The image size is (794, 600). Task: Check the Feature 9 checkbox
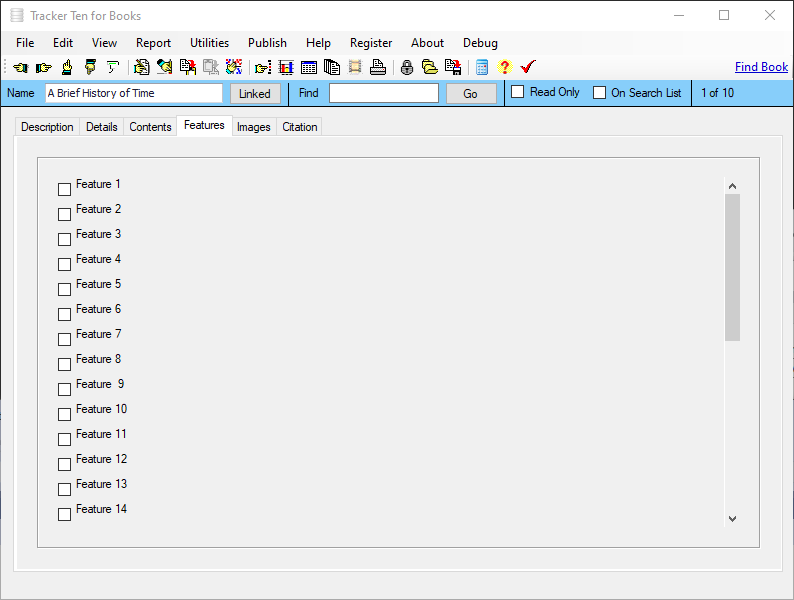pos(64,389)
